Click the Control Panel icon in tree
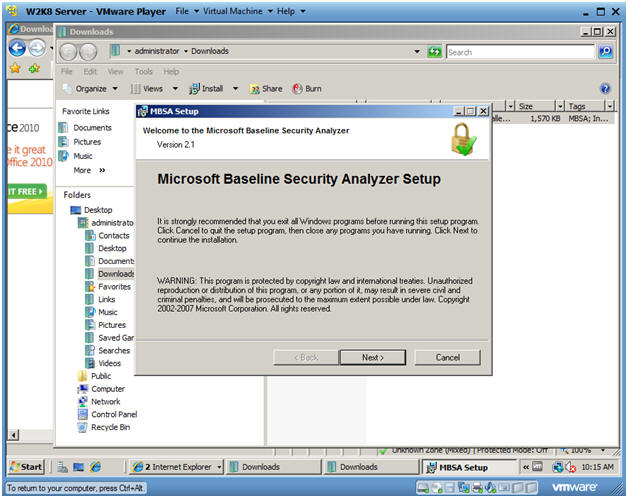The image size is (628, 498). coord(83,415)
